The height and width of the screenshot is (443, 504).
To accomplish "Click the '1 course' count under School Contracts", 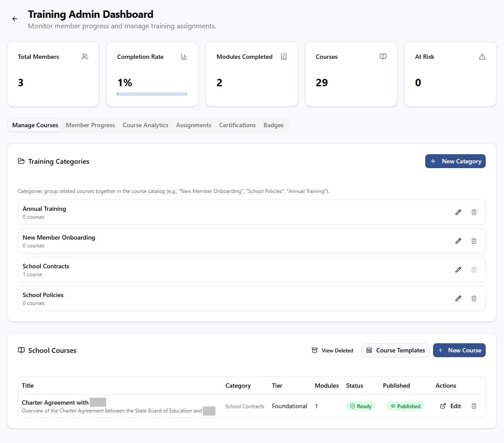I will pyautogui.click(x=33, y=274).
